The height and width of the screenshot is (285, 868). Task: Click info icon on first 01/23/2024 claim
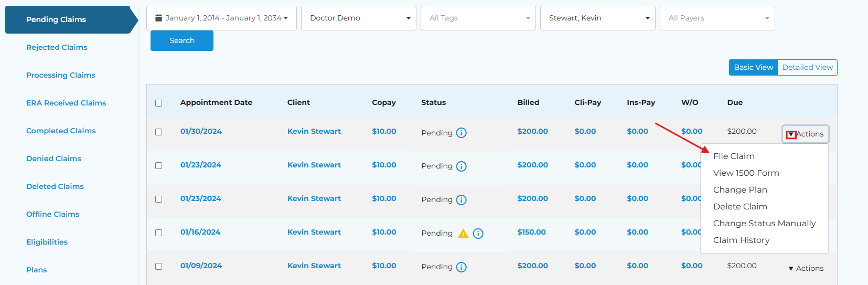tap(461, 166)
